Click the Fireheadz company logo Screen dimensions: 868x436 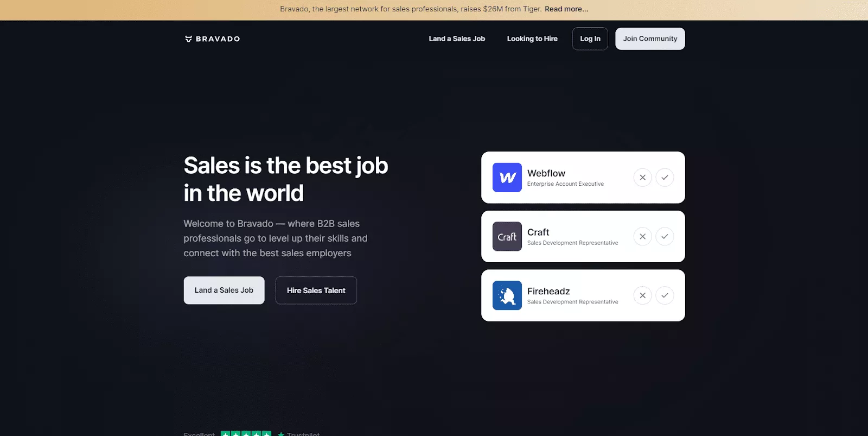507,295
